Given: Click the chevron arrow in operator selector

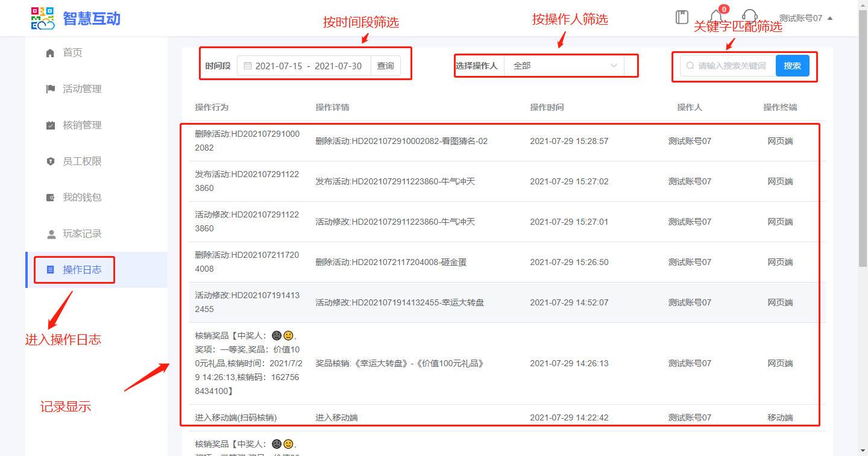Looking at the screenshot, I should coord(614,66).
